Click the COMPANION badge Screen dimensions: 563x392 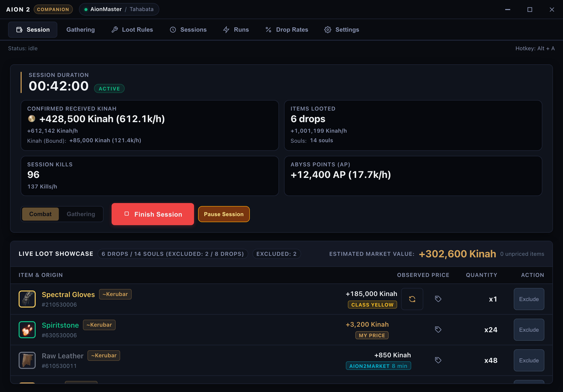(53, 10)
